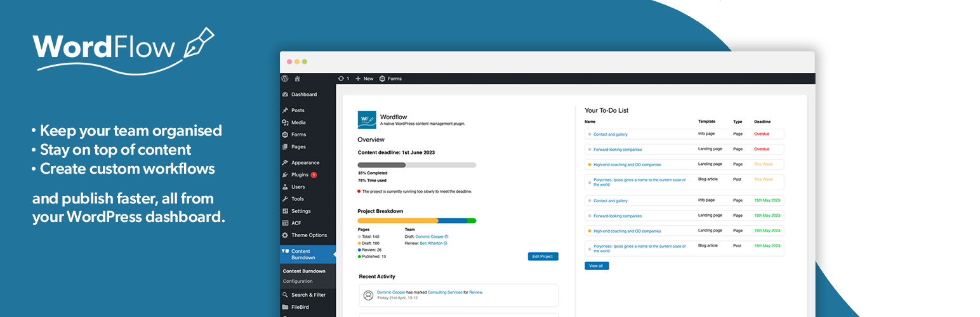The image size is (980, 317).
Task: Click the Media icon in sidebar
Action: pos(285,122)
